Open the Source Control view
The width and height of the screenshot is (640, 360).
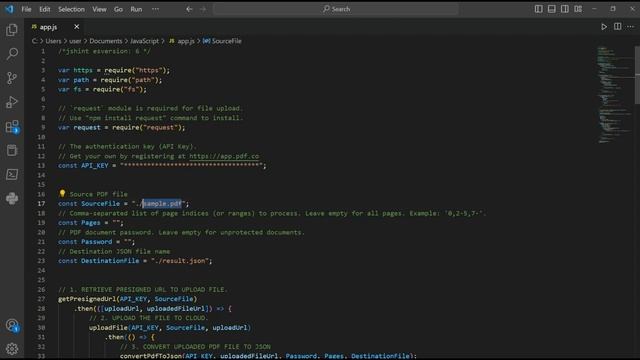pyautogui.click(x=12, y=78)
